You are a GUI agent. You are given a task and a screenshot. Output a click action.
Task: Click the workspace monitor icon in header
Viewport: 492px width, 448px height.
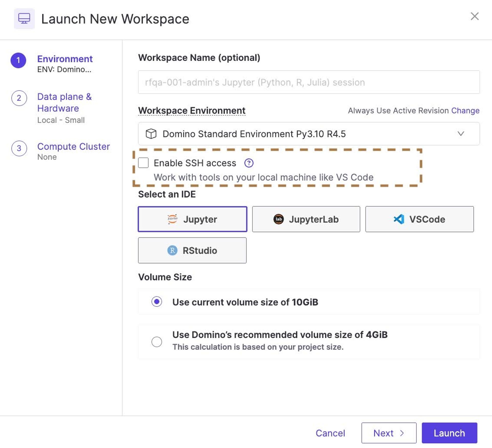tap(24, 19)
